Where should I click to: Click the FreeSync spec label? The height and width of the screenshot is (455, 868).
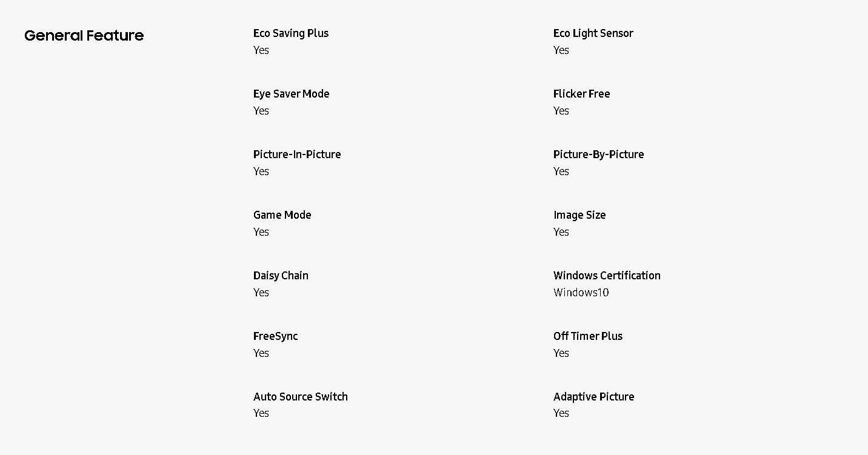point(275,336)
